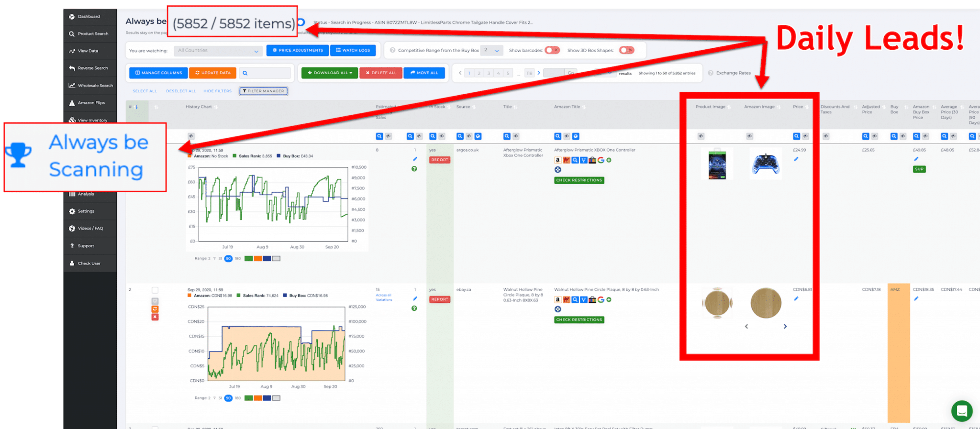Click Hide Filters link
Image resolution: width=980 pixels, height=429 pixels.
tap(217, 91)
